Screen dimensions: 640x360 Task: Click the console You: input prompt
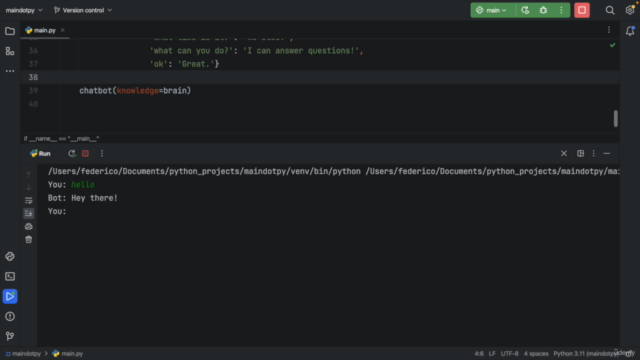57,211
